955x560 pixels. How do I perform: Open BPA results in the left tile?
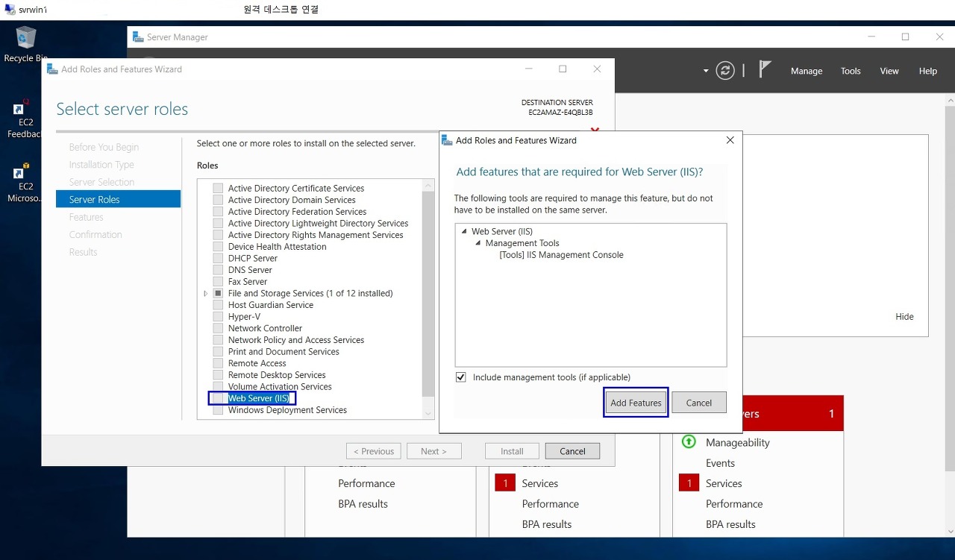pyautogui.click(x=363, y=504)
